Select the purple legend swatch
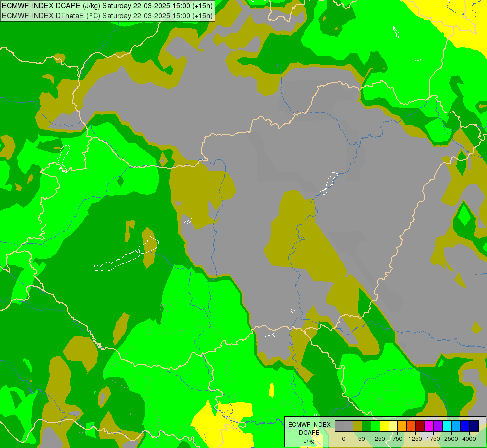The image size is (487, 448). point(438,426)
